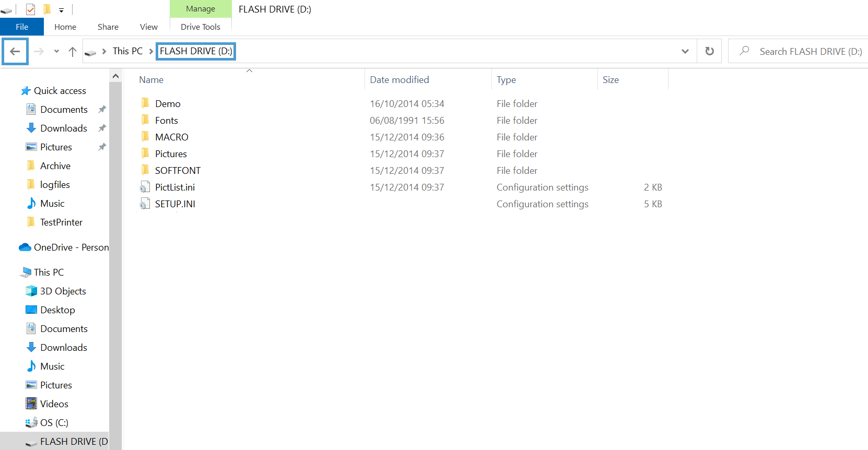Viewport: 868px width, 450px height.
Task: Open the address bar history dropdown
Action: pos(685,51)
